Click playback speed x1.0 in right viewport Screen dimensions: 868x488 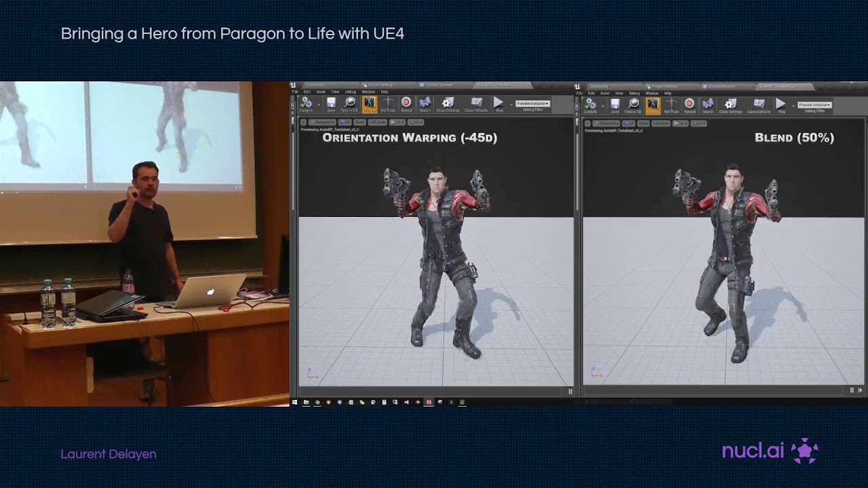point(680,123)
